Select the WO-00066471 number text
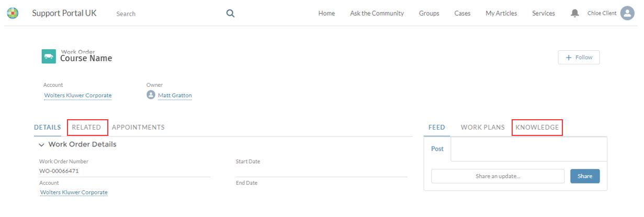 click(59, 171)
